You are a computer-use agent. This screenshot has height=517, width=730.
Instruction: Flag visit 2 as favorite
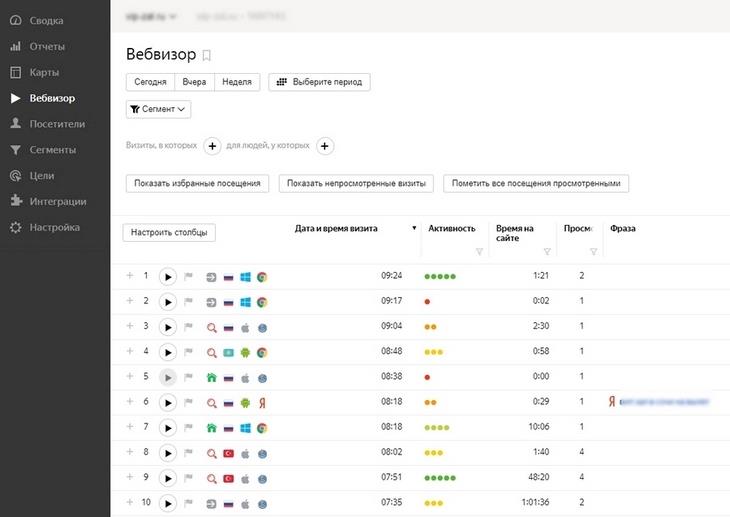coord(188,301)
